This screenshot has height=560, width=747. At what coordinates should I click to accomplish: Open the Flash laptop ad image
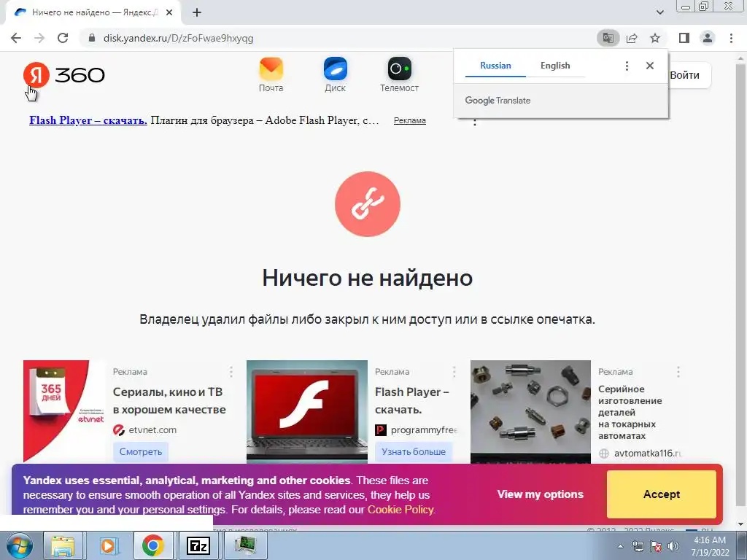(x=307, y=411)
